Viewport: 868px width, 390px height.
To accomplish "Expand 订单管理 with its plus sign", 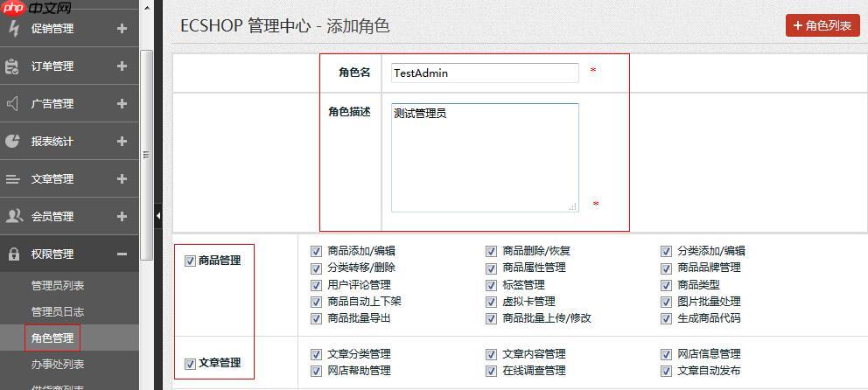I will tap(122, 66).
